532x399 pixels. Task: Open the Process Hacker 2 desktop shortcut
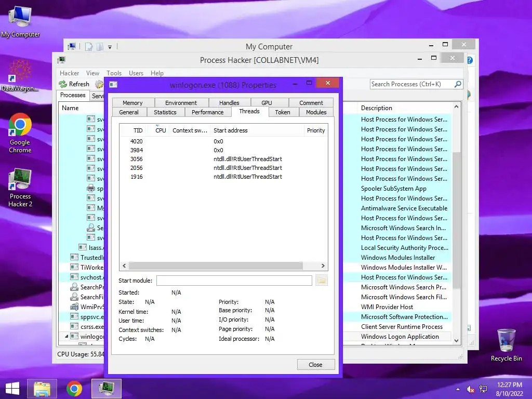[20, 187]
